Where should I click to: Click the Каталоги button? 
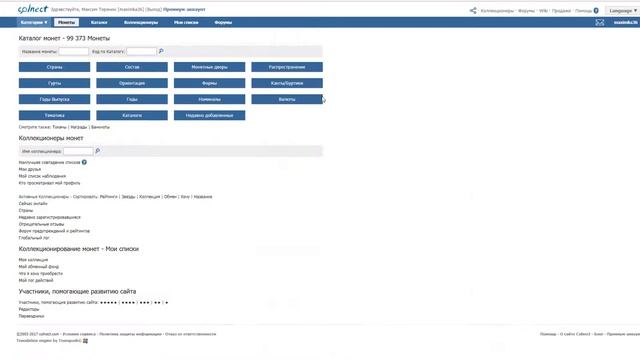tap(132, 116)
